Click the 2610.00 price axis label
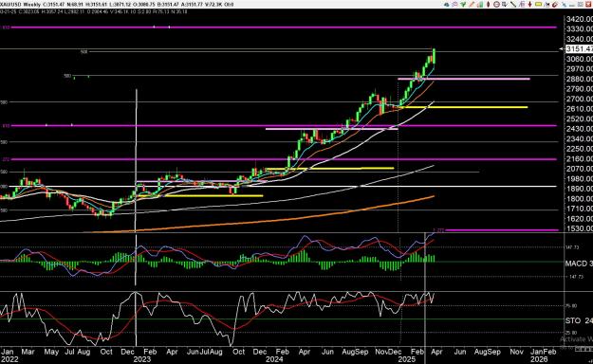593x364 pixels. point(579,109)
